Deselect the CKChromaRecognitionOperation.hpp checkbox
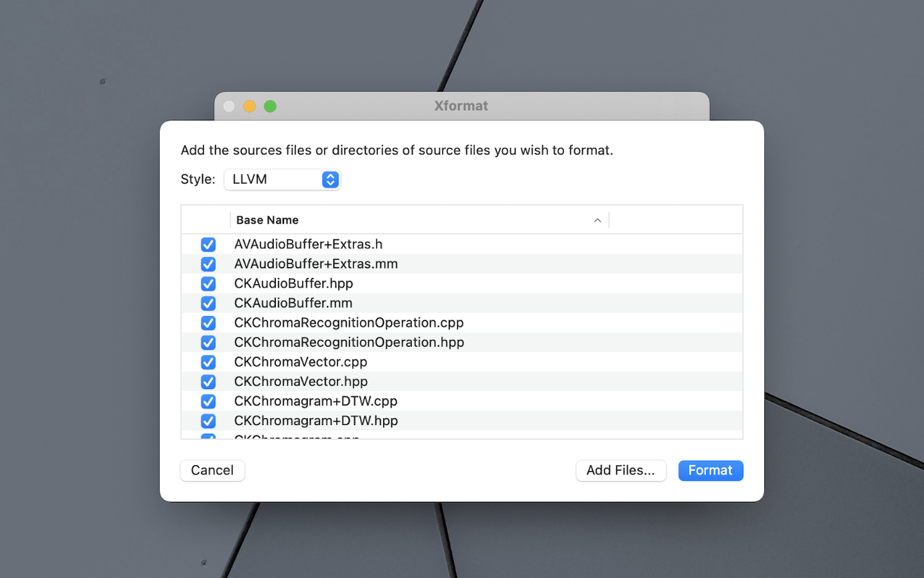Image resolution: width=924 pixels, height=578 pixels. click(208, 343)
